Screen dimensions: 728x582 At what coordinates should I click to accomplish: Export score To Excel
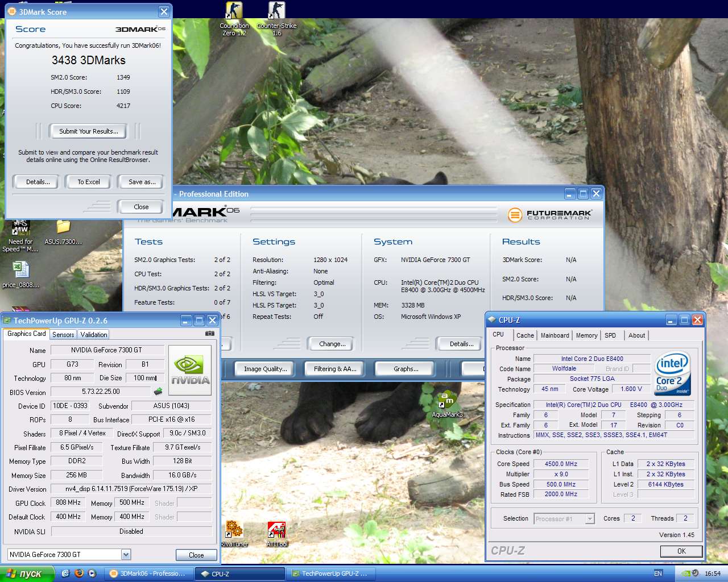coord(89,182)
